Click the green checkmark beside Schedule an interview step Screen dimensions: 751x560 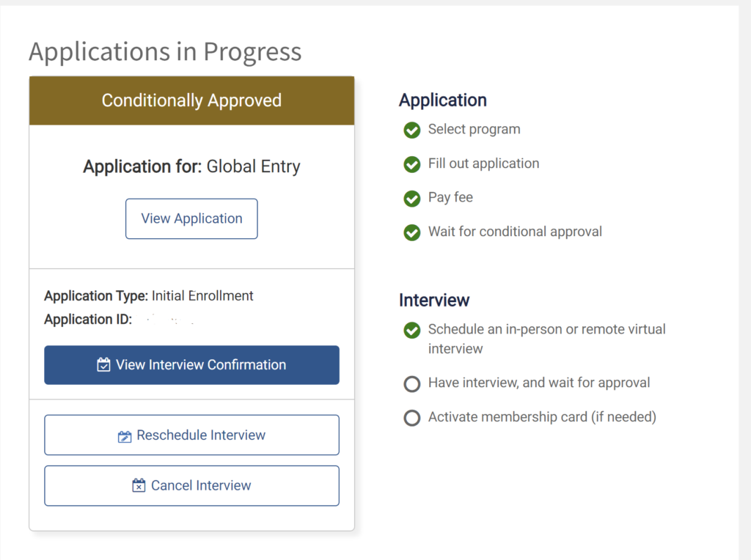(412, 331)
